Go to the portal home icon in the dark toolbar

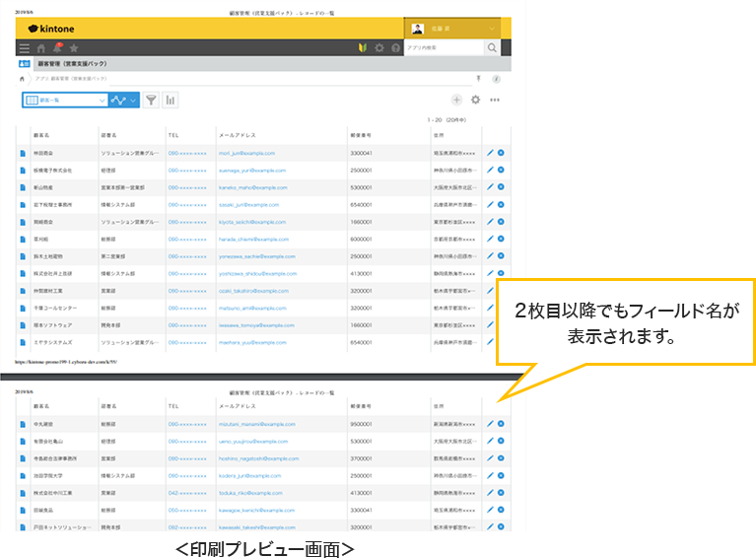point(41,48)
